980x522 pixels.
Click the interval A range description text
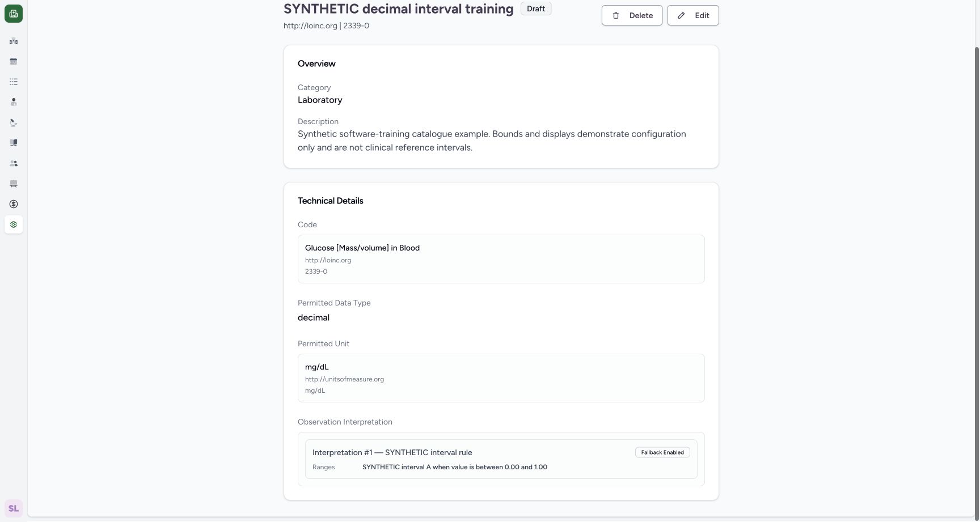click(x=455, y=467)
